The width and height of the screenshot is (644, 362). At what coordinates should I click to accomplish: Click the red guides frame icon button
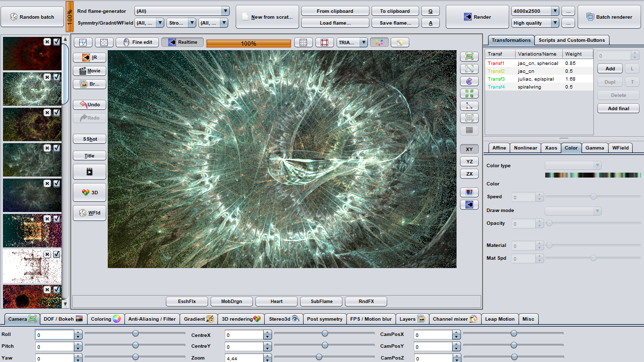[324, 42]
